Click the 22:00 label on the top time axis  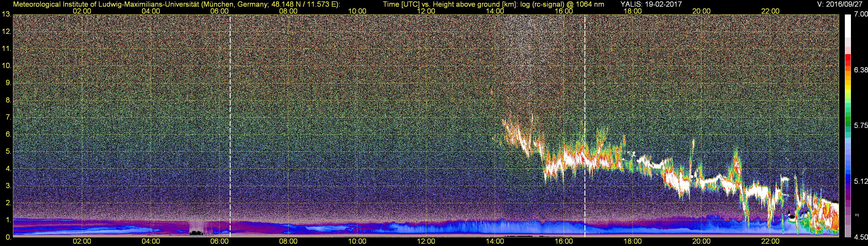click(770, 11)
